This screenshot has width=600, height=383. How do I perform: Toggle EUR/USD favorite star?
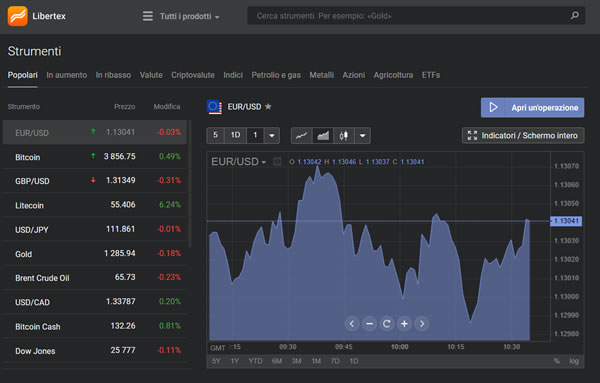point(268,106)
